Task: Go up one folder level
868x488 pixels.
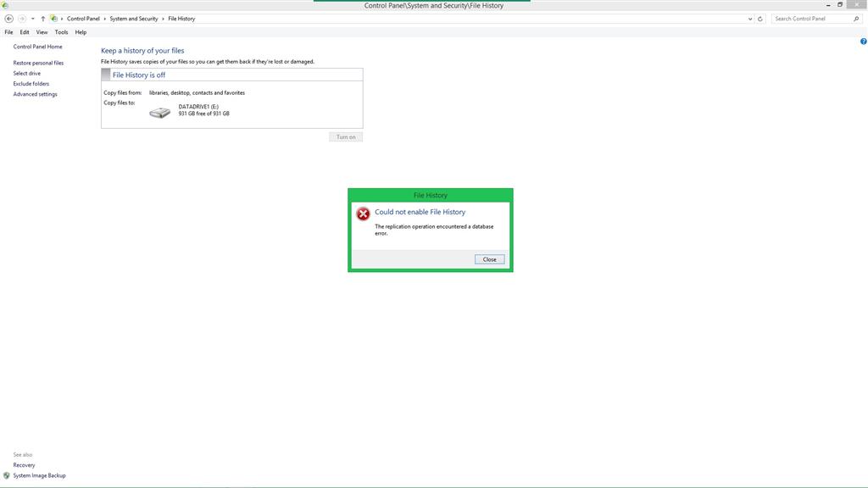Action: point(42,19)
